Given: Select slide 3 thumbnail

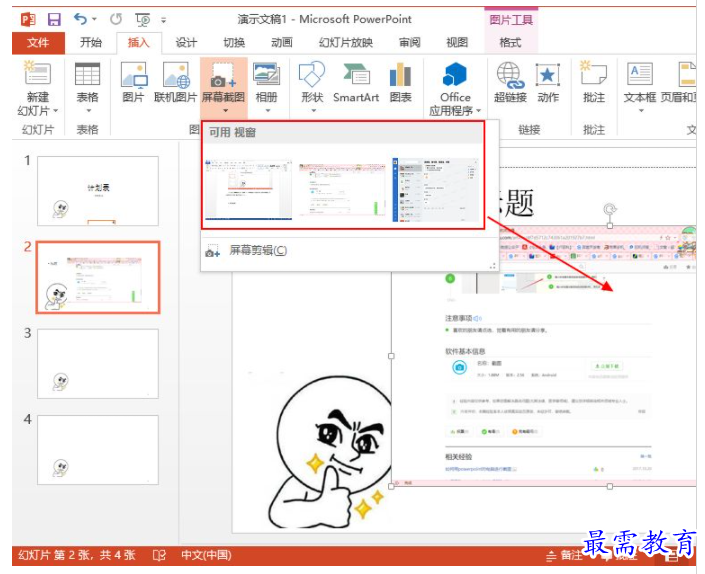Looking at the screenshot, I should [98, 364].
